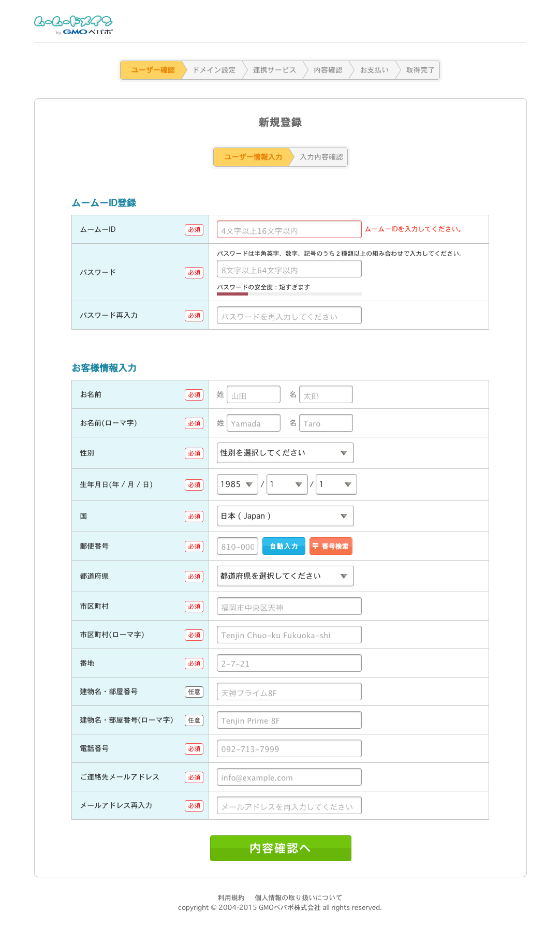Click the Muumuu Domain logo

click(x=73, y=24)
